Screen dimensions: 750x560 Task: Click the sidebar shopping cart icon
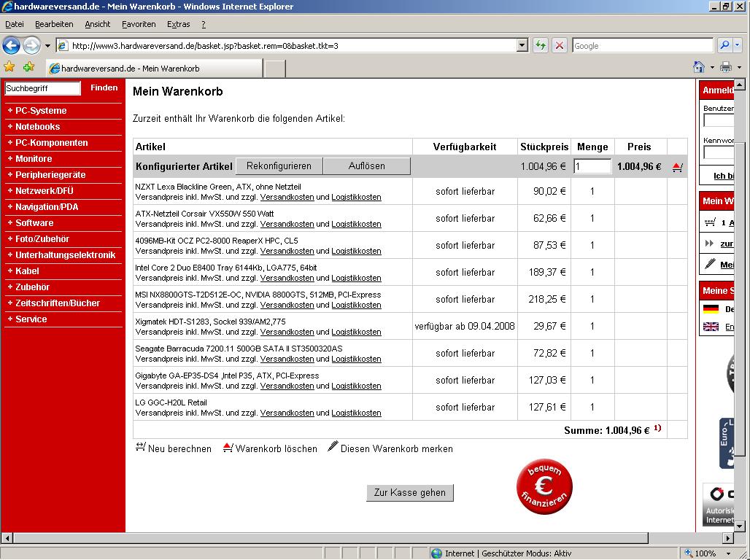click(711, 222)
